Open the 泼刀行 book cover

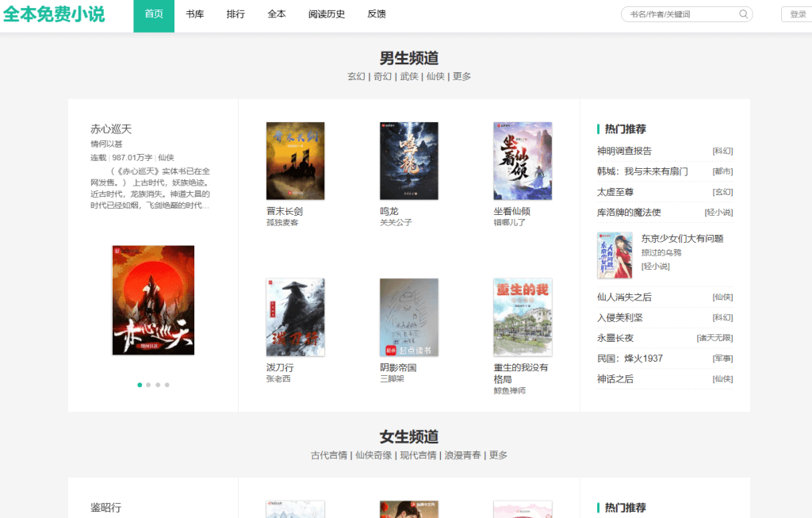coord(295,317)
